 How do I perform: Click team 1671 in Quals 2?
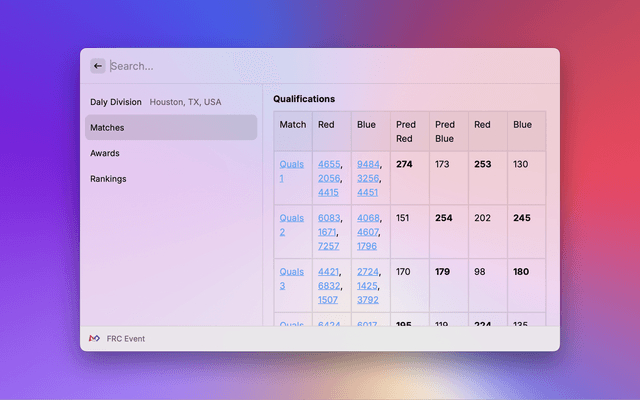(328, 232)
